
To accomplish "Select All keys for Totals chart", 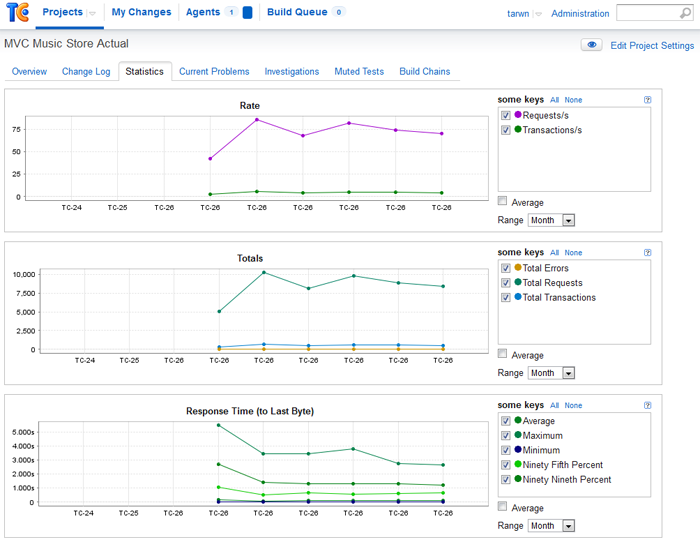I will [x=554, y=253].
